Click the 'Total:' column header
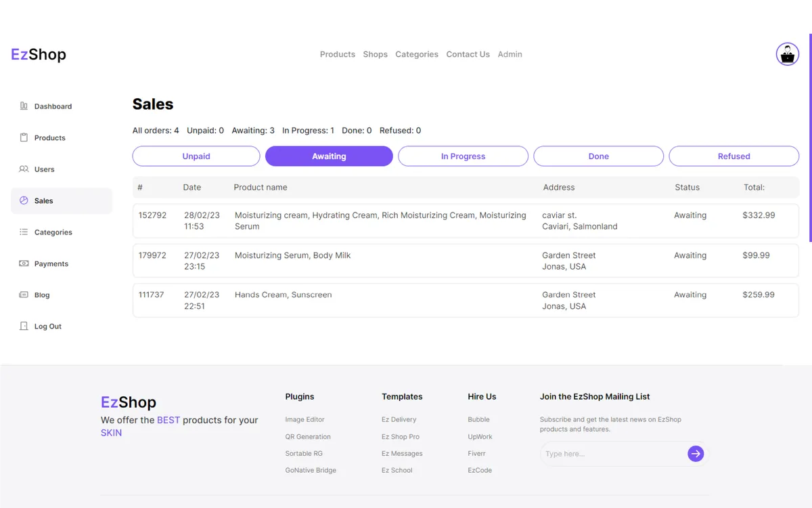The width and height of the screenshot is (812, 508). coord(754,187)
